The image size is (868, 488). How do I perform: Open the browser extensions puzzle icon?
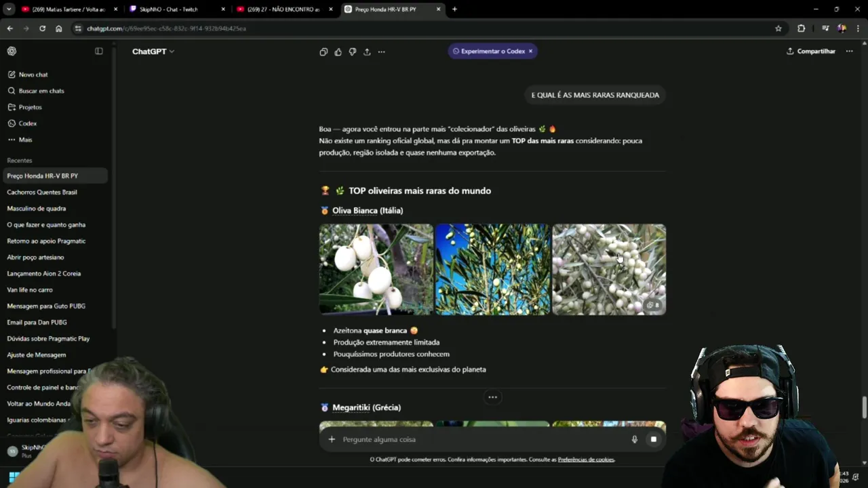pos(802,28)
